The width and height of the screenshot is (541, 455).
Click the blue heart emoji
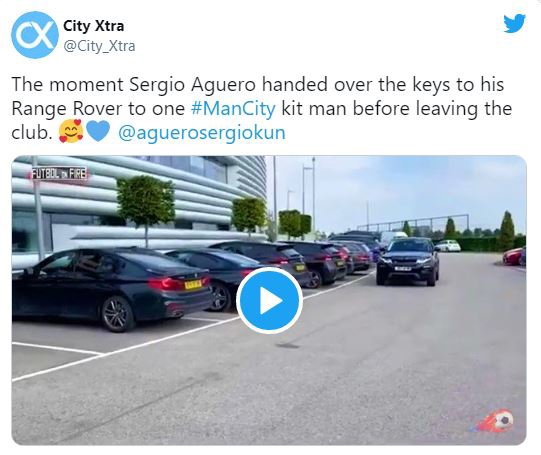tap(98, 131)
